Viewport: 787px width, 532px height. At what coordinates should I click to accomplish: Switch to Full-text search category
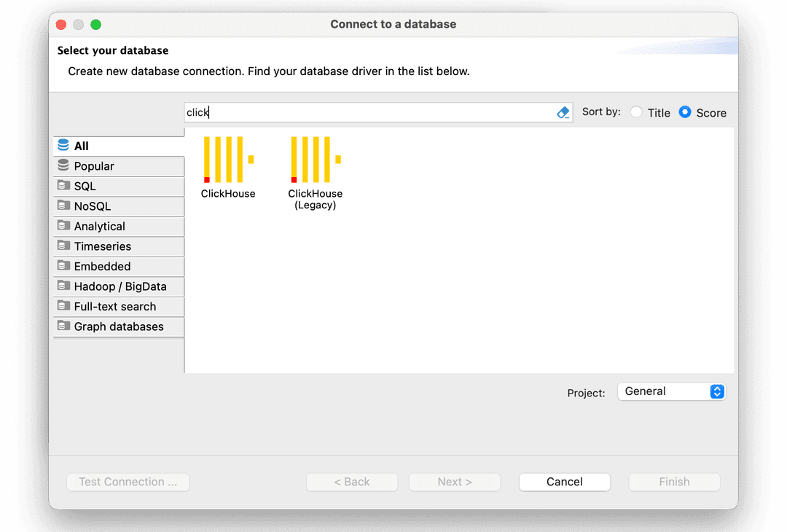point(119,307)
